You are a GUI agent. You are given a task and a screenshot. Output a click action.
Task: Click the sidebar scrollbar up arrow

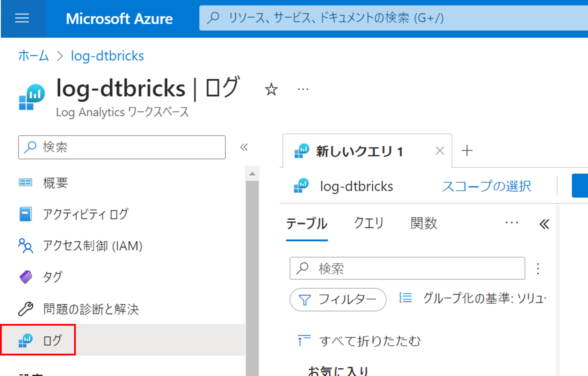252,174
